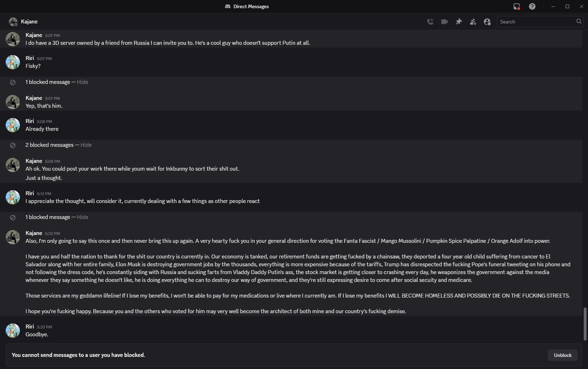Show the user profile panel
The image size is (588, 369).
[487, 22]
